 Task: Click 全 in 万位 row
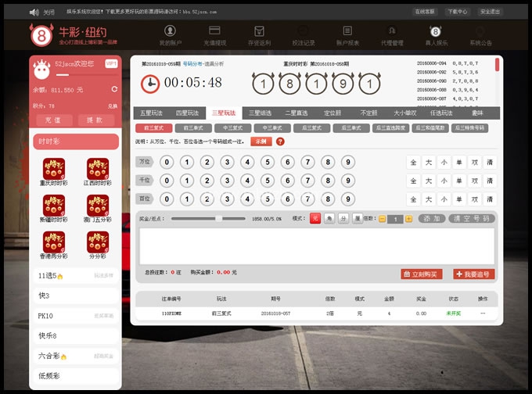[413, 163]
